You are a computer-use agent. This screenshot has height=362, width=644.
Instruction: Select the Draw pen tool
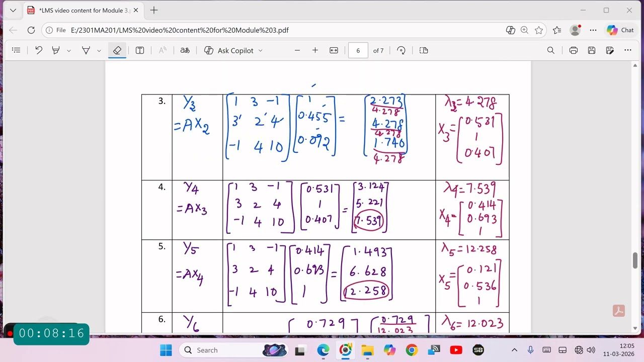[x=86, y=50]
